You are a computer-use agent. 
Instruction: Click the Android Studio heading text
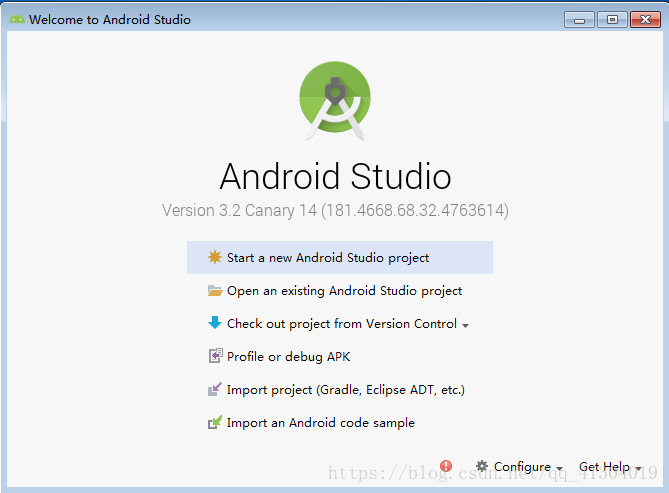(x=335, y=176)
